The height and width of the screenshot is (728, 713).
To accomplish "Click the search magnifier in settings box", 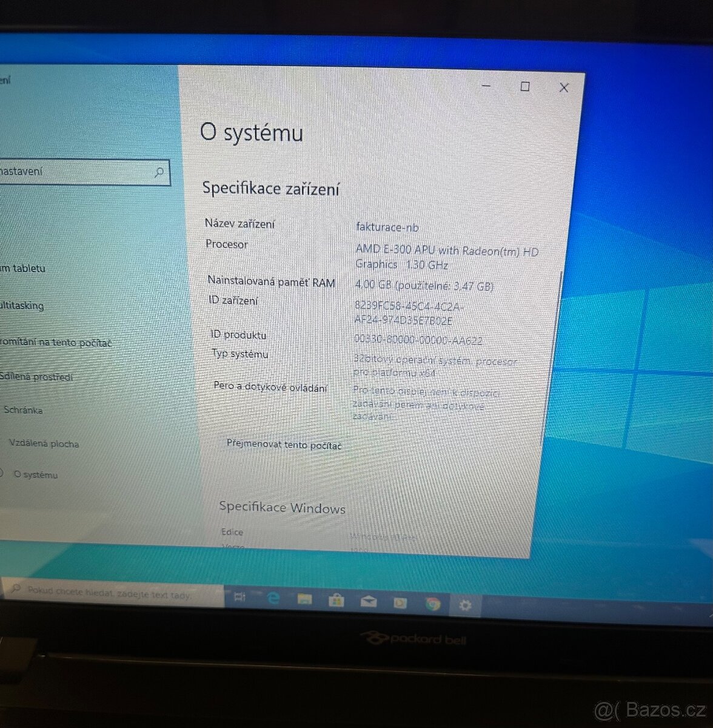I will point(159,172).
